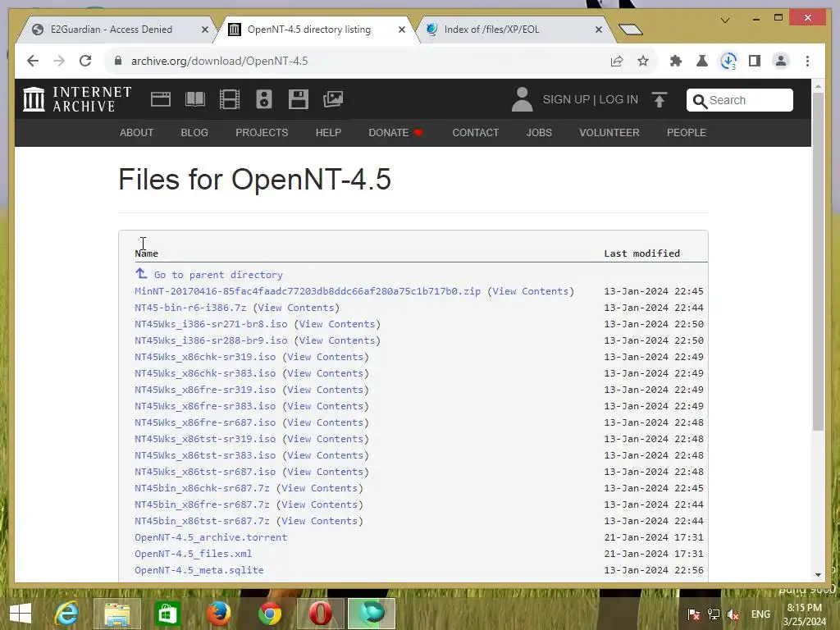
Task: Switch to E2Guardian - Access Denied tab
Action: 112,30
